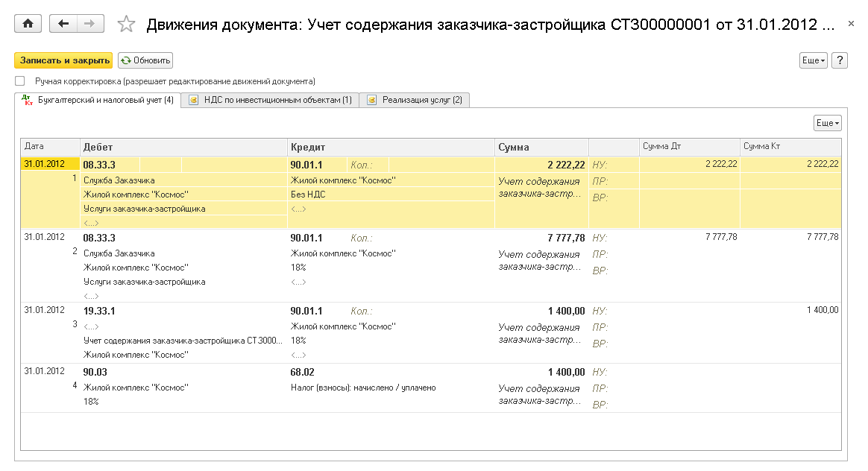Click the Сумма column header
Screen dimensions: 868x471
click(541, 147)
